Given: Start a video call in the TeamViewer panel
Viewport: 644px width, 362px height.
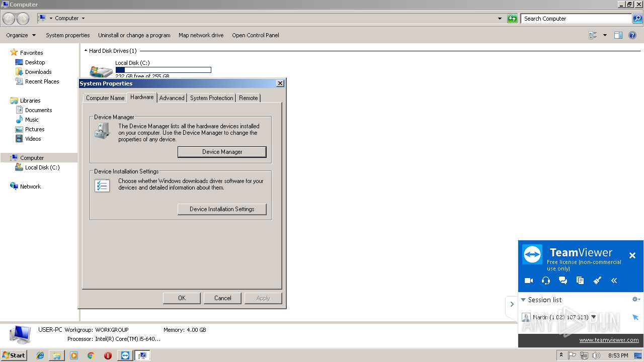Looking at the screenshot, I should tap(528, 281).
